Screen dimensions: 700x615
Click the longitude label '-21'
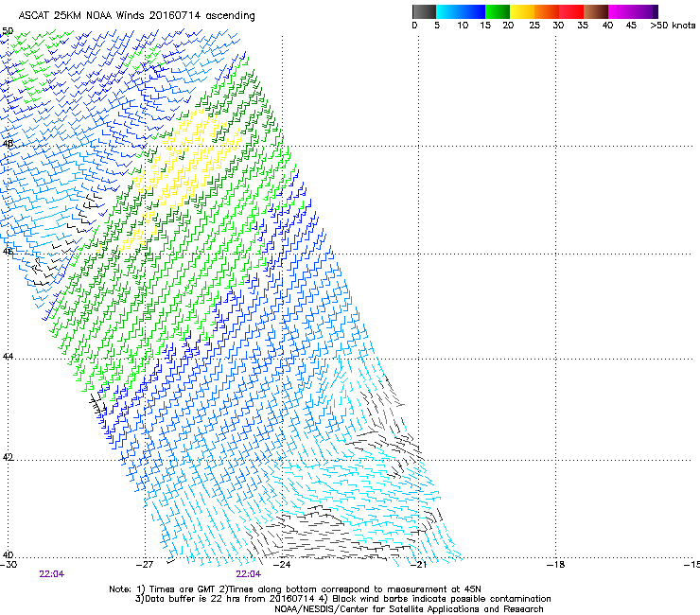pos(418,565)
